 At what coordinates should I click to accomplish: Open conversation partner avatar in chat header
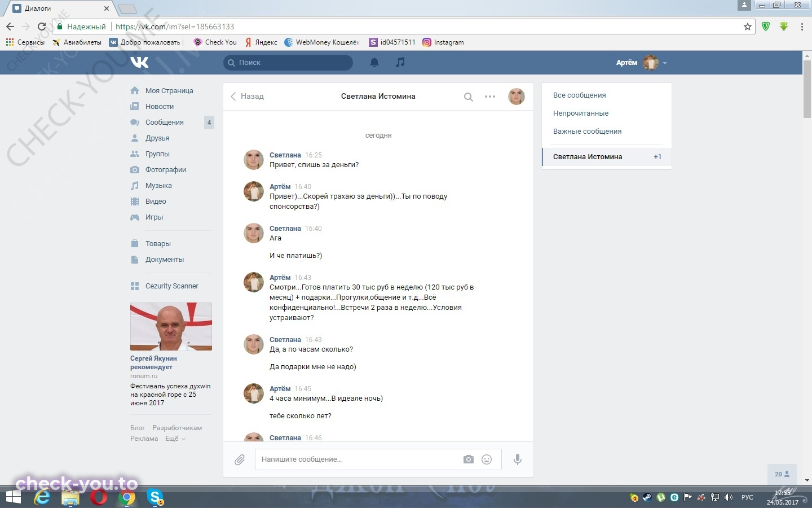[x=517, y=97]
